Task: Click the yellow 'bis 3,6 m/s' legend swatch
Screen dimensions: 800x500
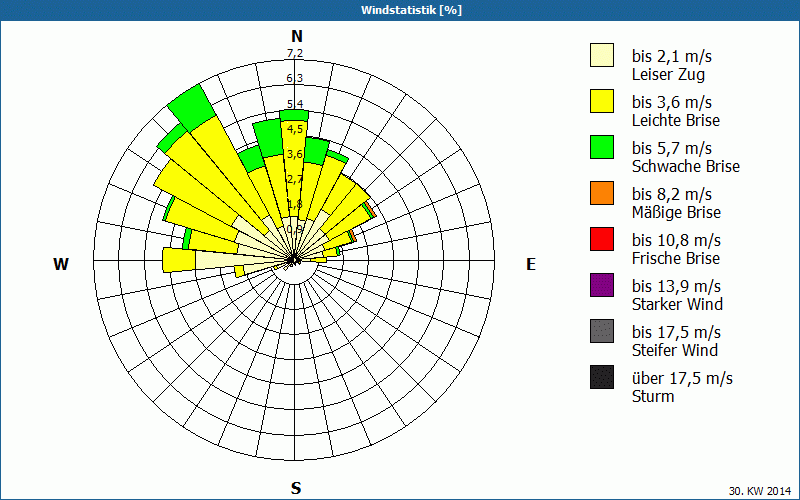Action: click(x=602, y=101)
